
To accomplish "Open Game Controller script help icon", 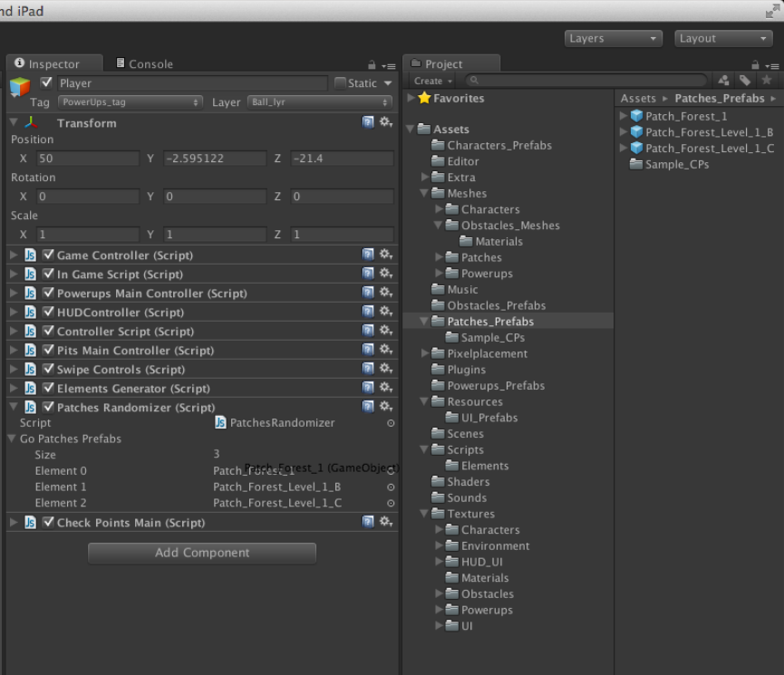I will 368,255.
